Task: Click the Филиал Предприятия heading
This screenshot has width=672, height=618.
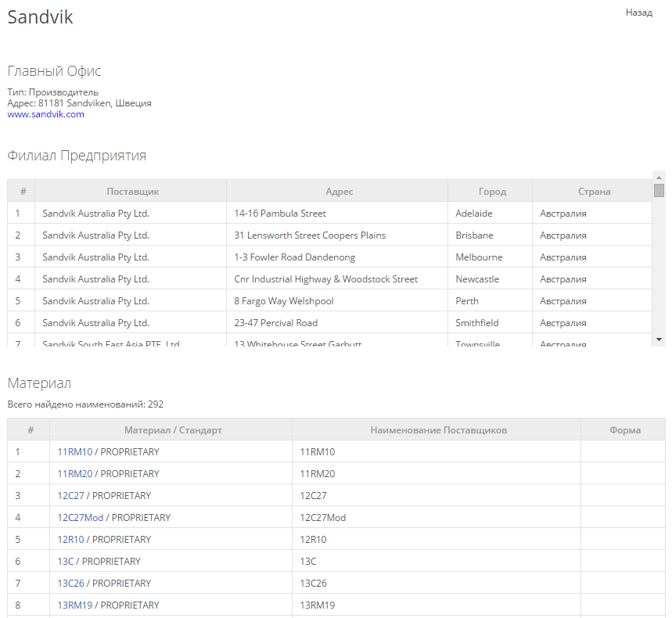Action: (77, 156)
